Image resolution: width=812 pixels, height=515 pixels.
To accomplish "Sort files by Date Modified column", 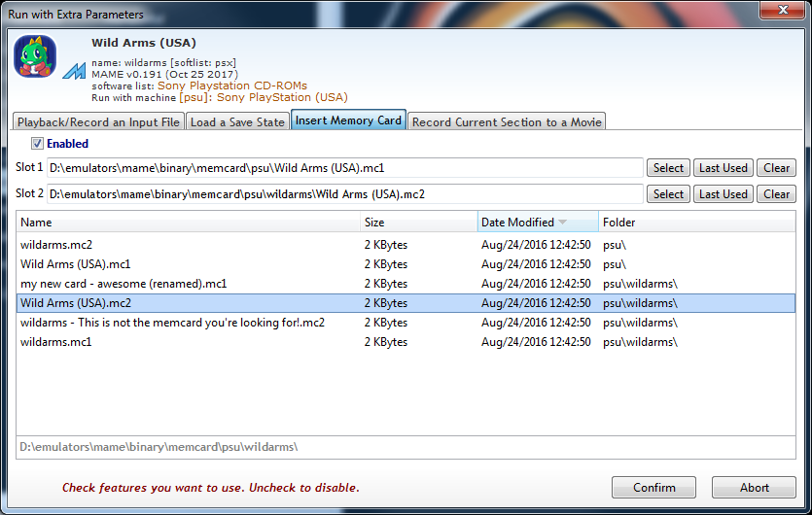I will click(537, 223).
